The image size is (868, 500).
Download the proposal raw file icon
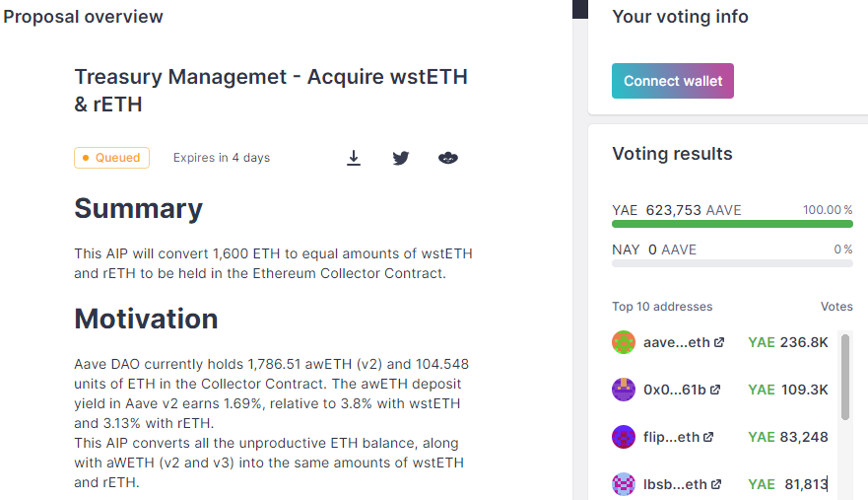coord(354,158)
